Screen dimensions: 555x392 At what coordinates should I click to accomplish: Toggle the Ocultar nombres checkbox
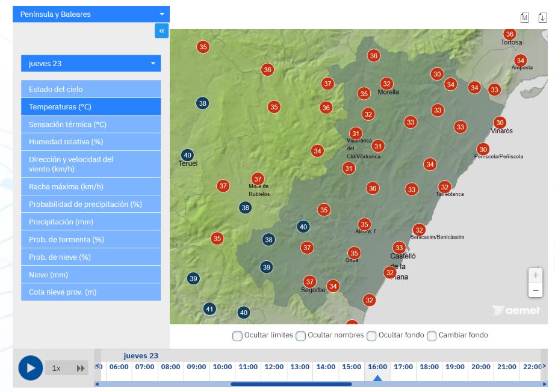(x=300, y=335)
